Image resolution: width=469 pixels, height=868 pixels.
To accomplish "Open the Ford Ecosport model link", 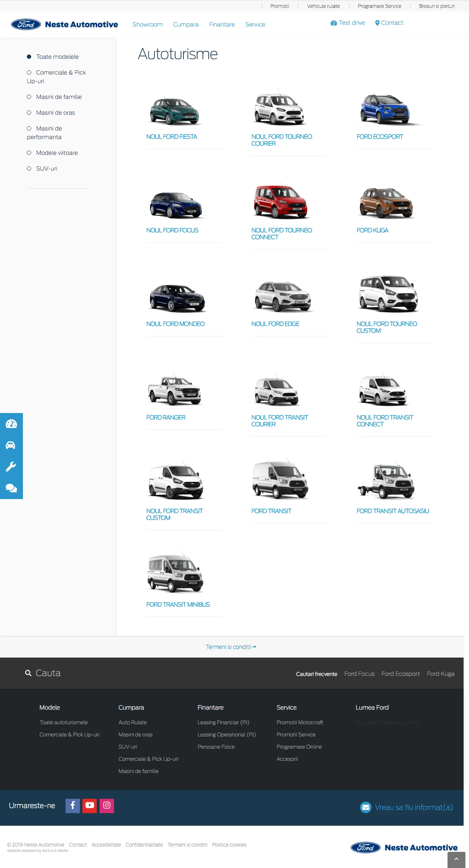I will (x=380, y=137).
